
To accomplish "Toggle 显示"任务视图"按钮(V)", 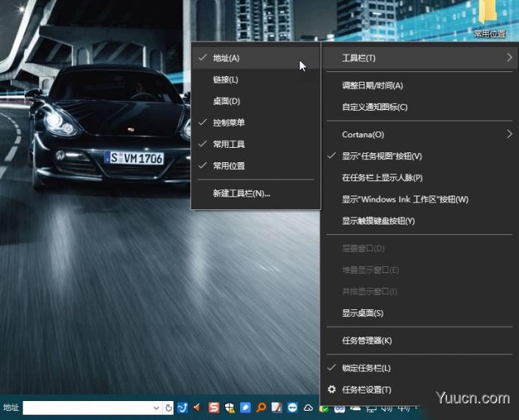I will coord(420,156).
